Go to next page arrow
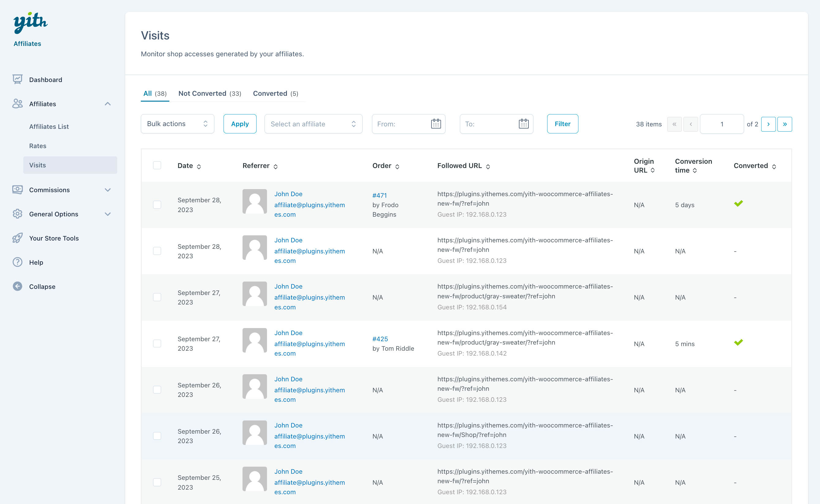This screenshot has height=504, width=820. 768,124
